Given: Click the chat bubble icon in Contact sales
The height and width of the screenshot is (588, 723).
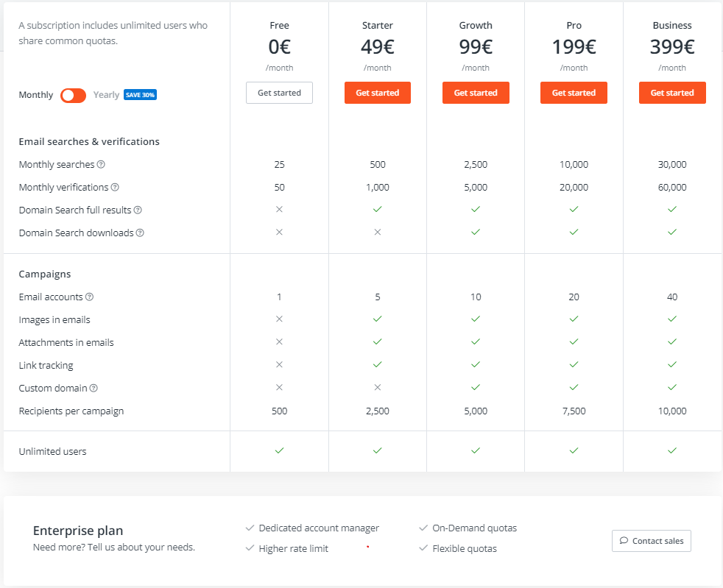Looking at the screenshot, I should [624, 541].
